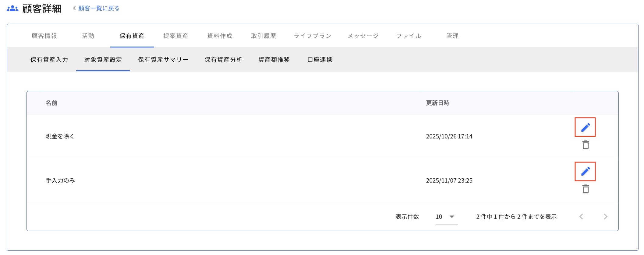Edit the 現金を除く row with pencil icon
Viewport: 644px width, 255px height.
[585, 127]
